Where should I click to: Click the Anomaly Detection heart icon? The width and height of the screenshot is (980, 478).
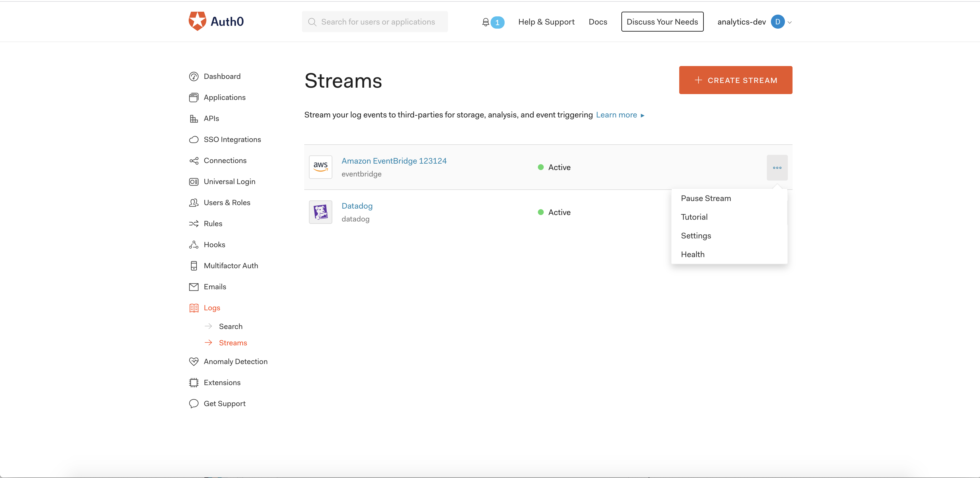point(194,361)
